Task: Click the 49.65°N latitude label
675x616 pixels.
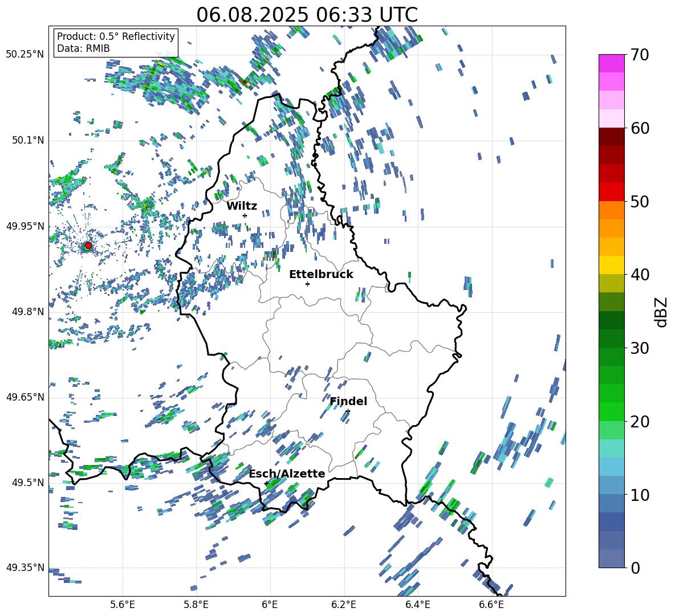Action: [25, 397]
